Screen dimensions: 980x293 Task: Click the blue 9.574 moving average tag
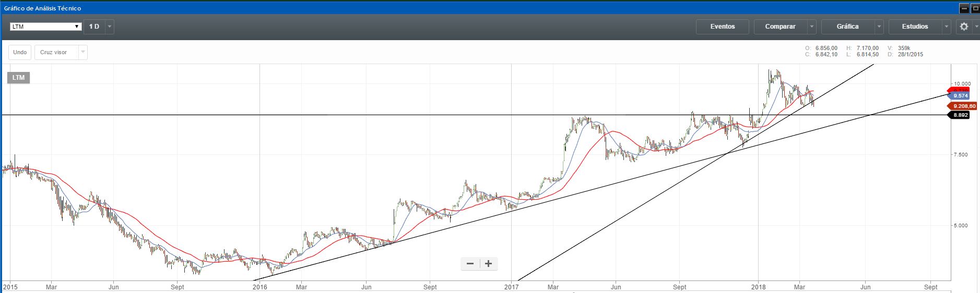click(x=960, y=96)
